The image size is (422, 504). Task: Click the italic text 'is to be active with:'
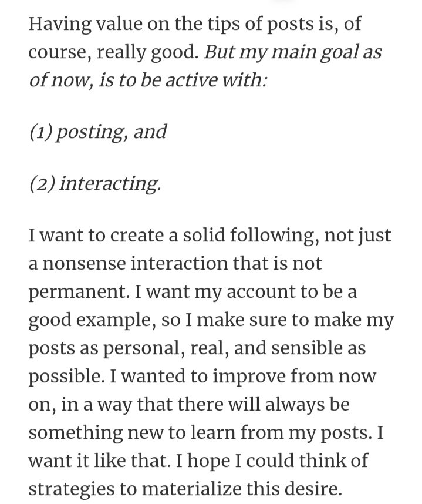[x=183, y=80]
